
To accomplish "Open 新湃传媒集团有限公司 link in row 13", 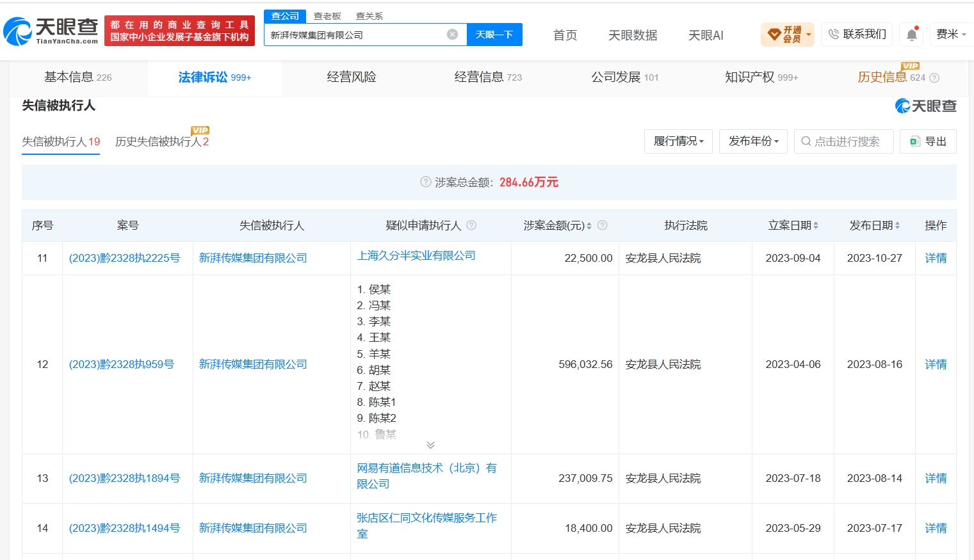I will [x=253, y=478].
